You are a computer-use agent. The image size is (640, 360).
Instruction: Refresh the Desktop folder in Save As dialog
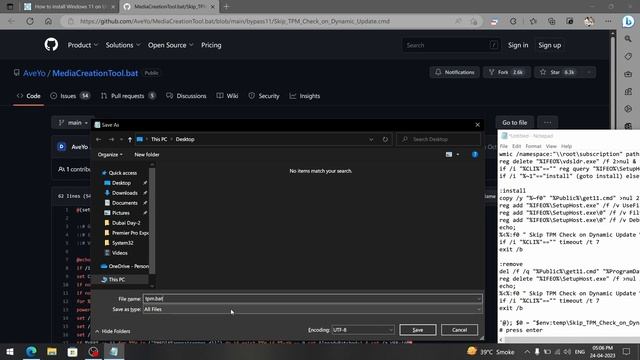[385, 139]
